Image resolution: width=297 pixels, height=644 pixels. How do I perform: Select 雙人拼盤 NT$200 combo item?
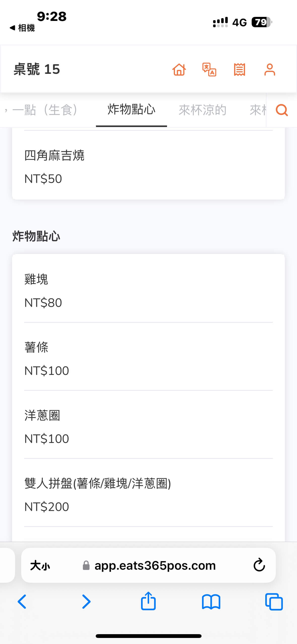point(148,495)
